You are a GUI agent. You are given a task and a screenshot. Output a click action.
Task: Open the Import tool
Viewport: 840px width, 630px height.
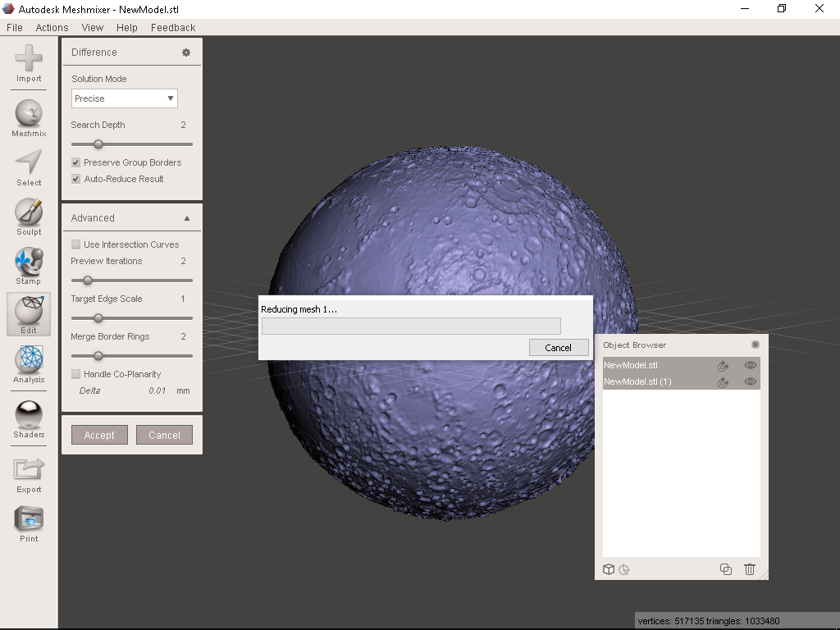point(29,63)
